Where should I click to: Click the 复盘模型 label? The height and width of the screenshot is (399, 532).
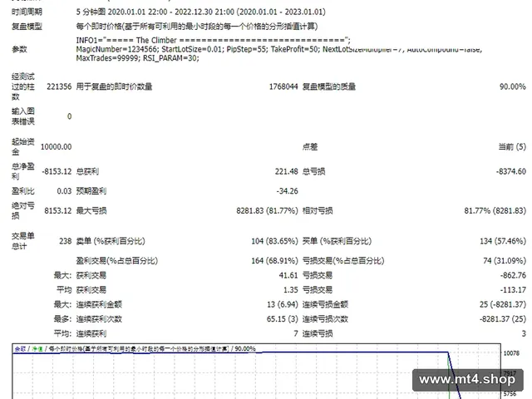pos(27,27)
